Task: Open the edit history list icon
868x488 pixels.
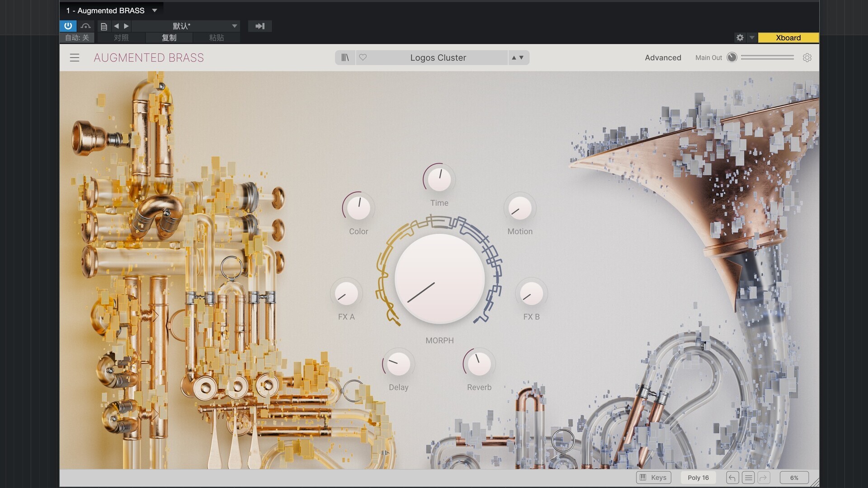Action: 748,478
